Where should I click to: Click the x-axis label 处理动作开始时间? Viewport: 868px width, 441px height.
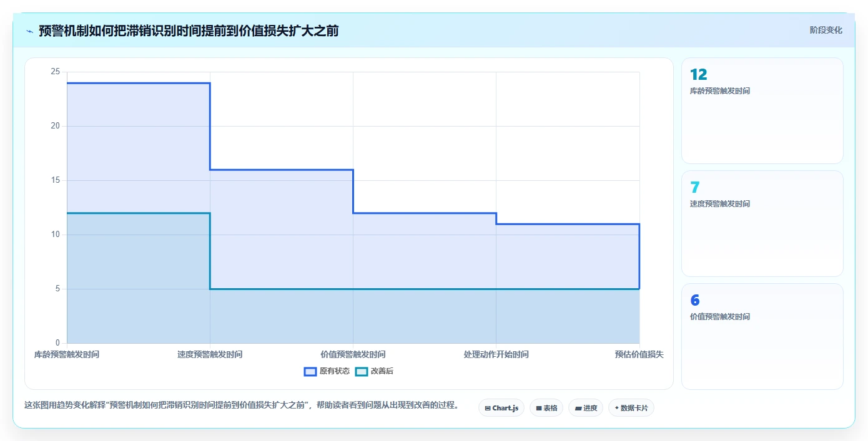click(496, 354)
